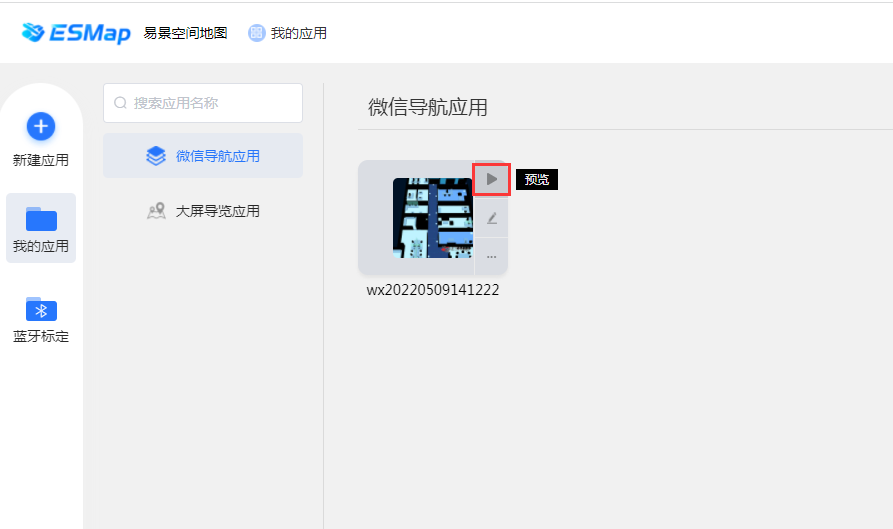Click the app name wx20220509141222

point(433,290)
